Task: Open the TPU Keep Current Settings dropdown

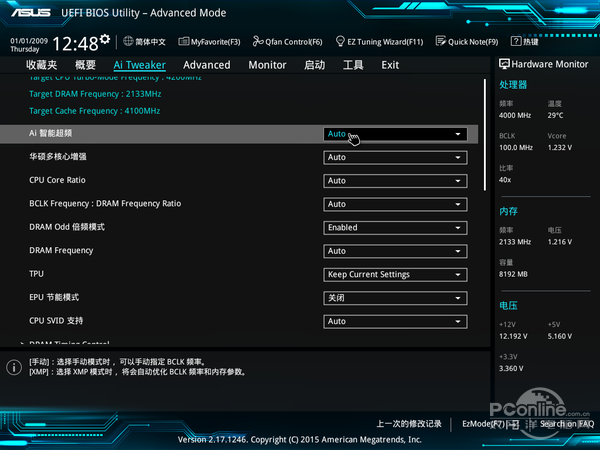Action: click(395, 274)
